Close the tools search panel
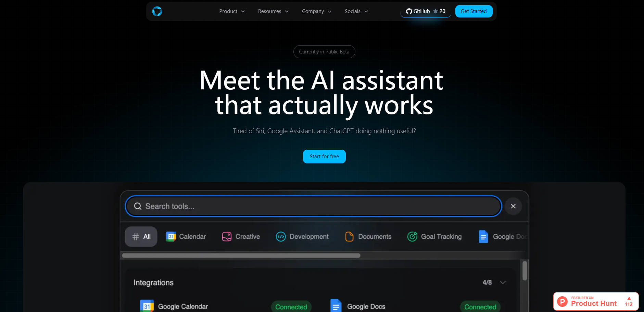This screenshot has height=312, width=644. point(513,206)
